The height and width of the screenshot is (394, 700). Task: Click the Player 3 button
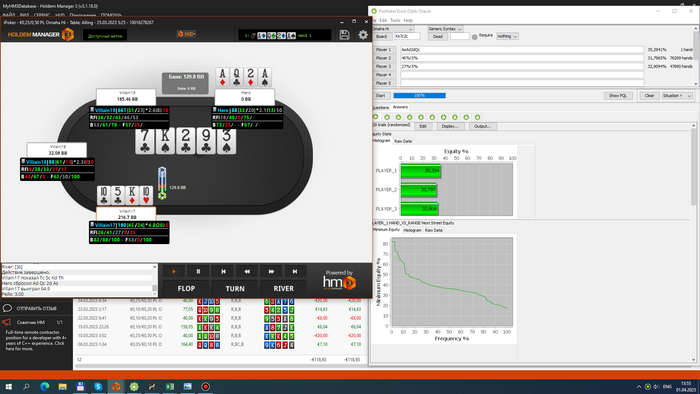click(x=383, y=66)
